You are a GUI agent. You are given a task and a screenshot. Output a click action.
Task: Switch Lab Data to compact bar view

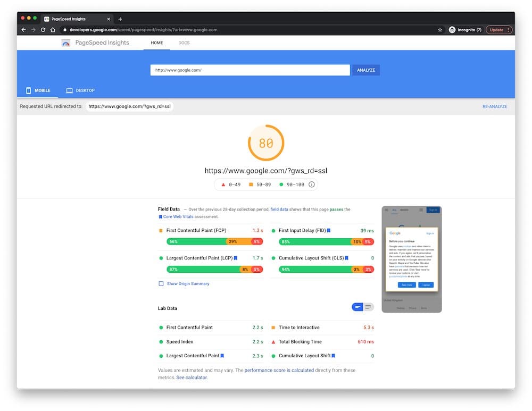point(358,307)
